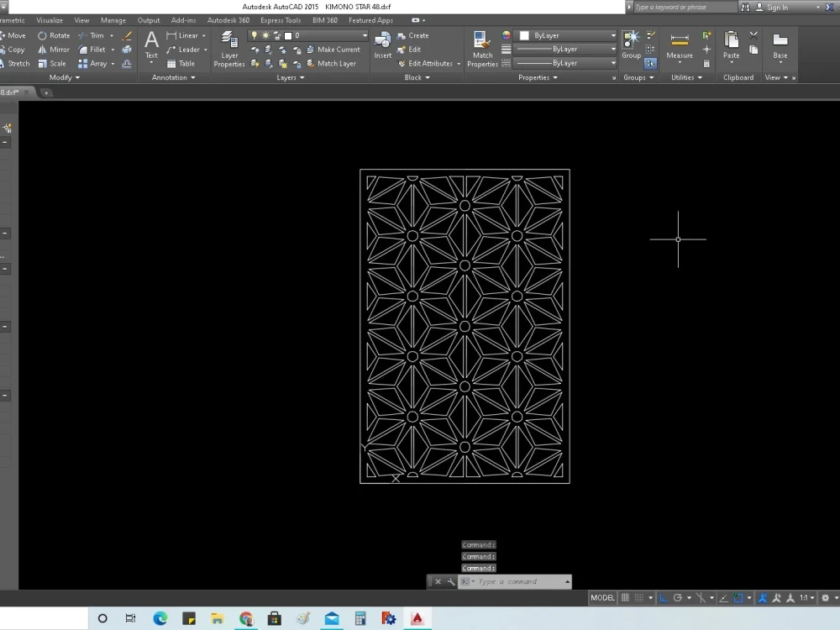This screenshot has width=840, height=630.
Task: Insert a Table annotation
Action: tap(181, 63)
